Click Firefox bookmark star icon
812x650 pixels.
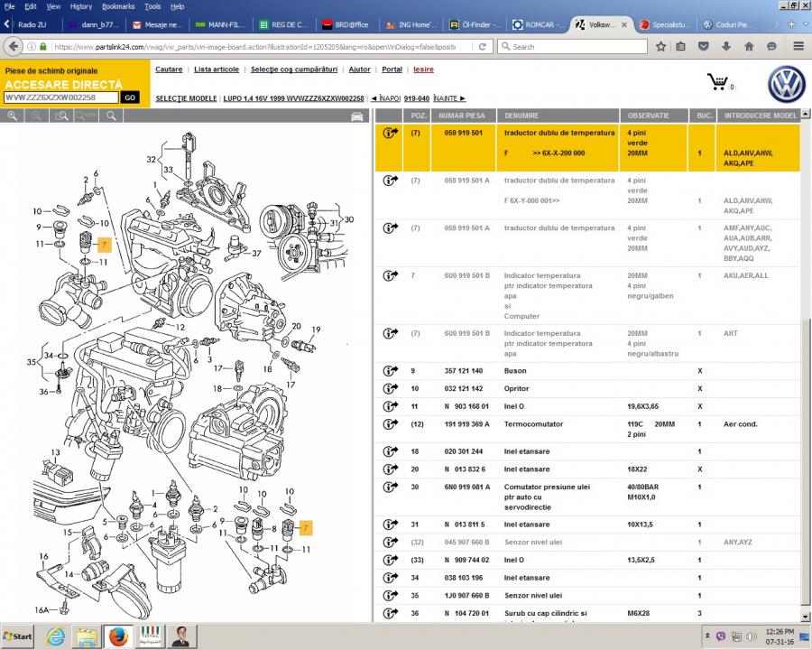661,46
